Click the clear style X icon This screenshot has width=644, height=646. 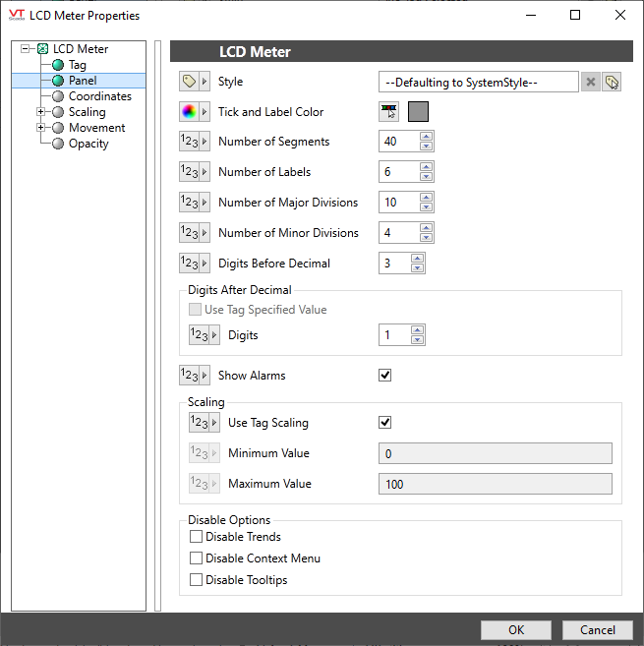click(x=590, y=82)
